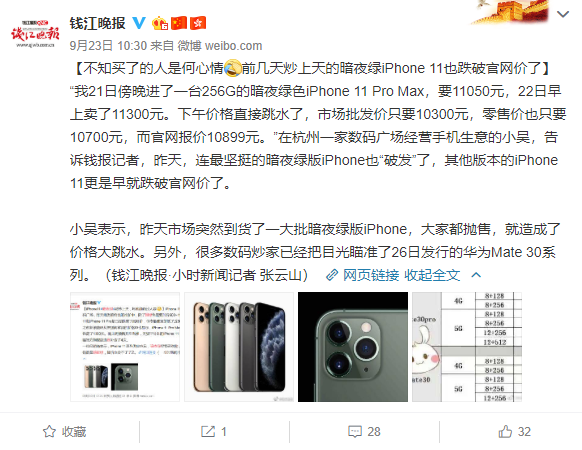Open the green iPhone camera close-up image
The image size is (582, 450).
(353, 347)
